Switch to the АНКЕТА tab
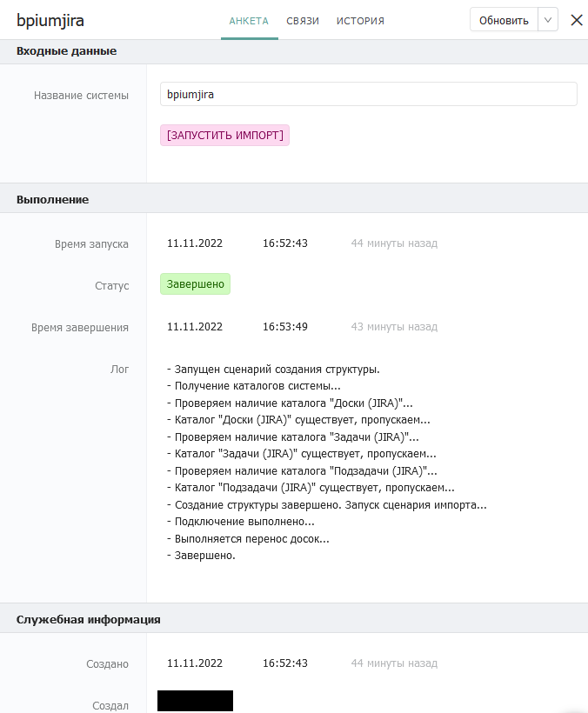 point(249,21)
